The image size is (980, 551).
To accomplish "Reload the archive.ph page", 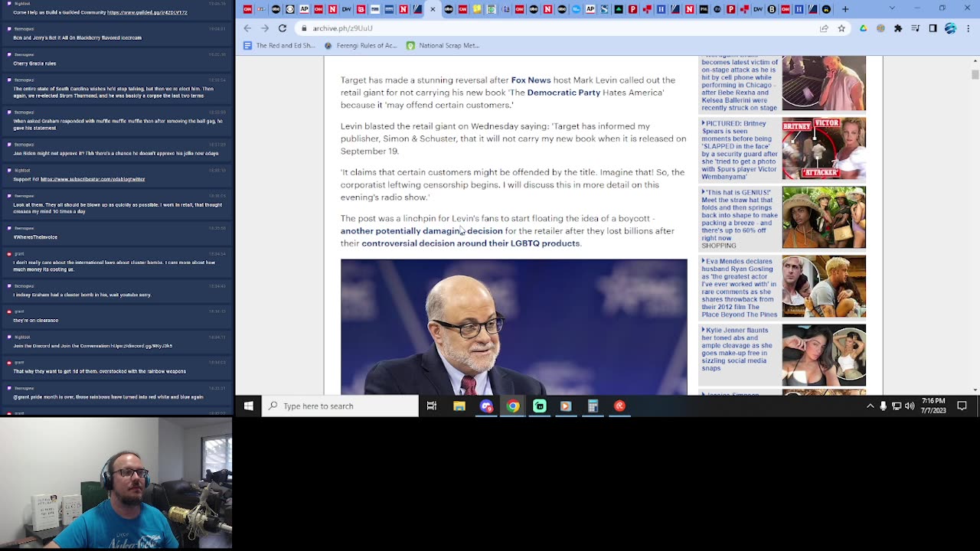I will pyautogui.click(x=283, y=28).
